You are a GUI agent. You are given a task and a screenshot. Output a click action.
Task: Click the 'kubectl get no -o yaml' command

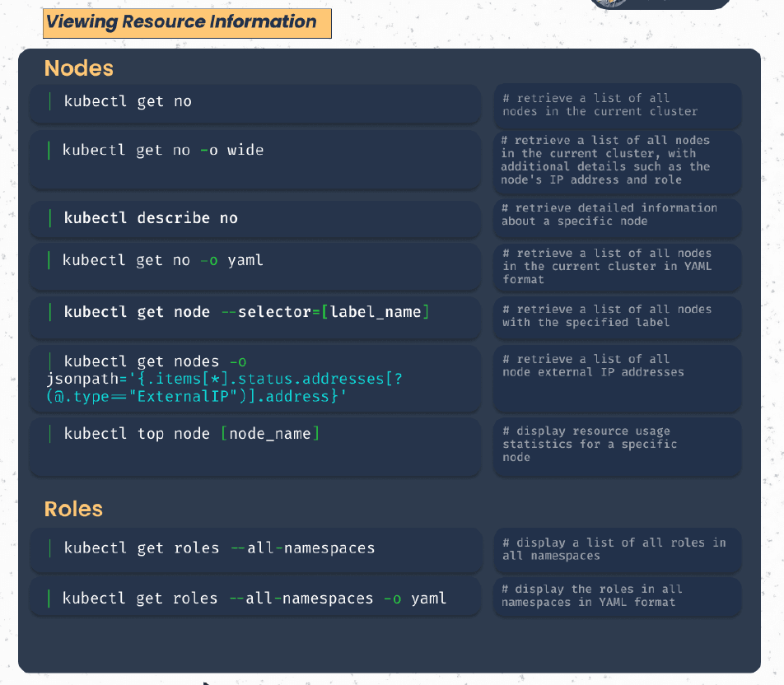[164, 261]
